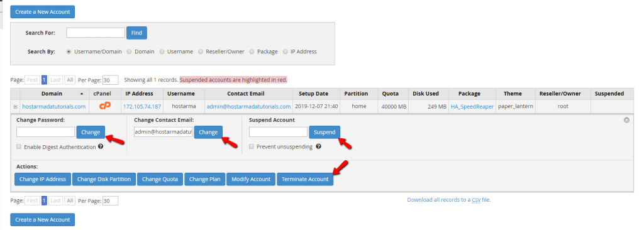
Task: Click bottom pagination First link
Action: 33,201
